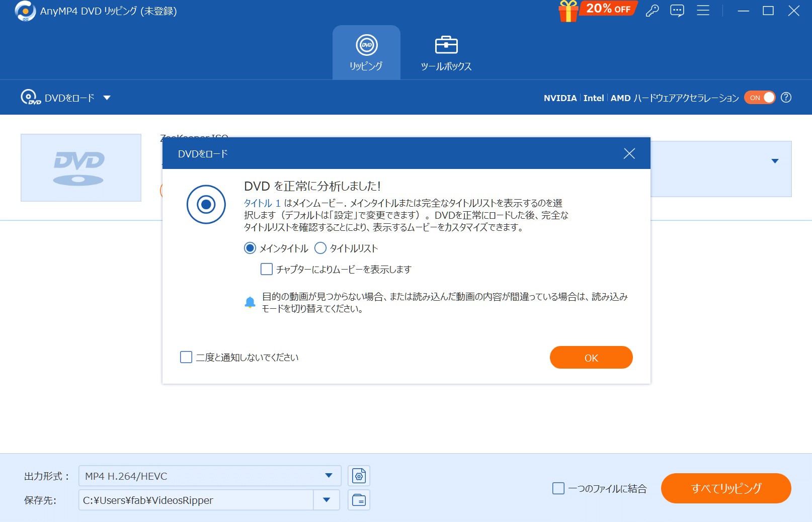Image resolution: width=812 pixels, height=522 pixels.
Task: Switch to the ツールボックス tab
Action: click(446, 53)
